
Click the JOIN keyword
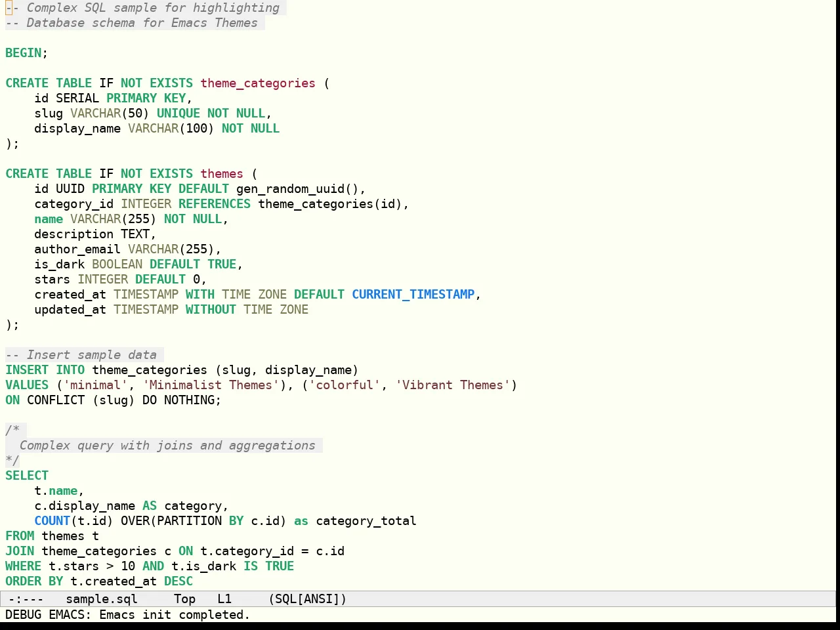click(x=20, y=551)
